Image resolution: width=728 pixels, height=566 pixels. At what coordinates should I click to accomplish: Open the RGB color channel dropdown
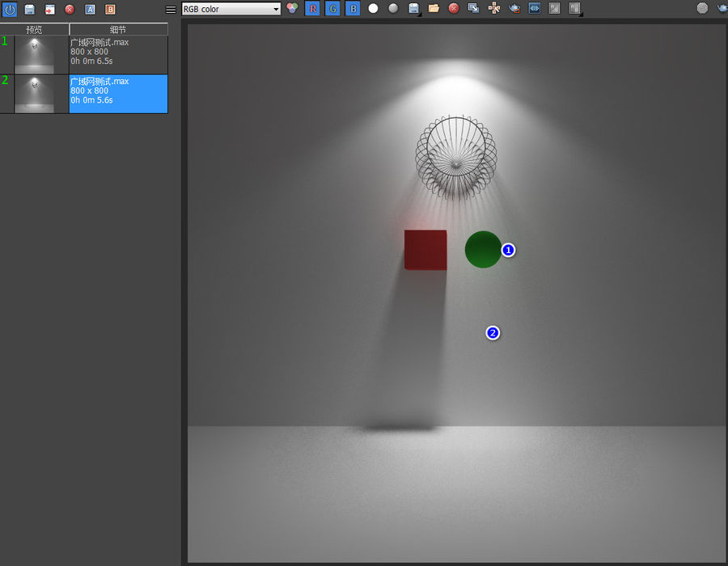(x=231, y=9)
